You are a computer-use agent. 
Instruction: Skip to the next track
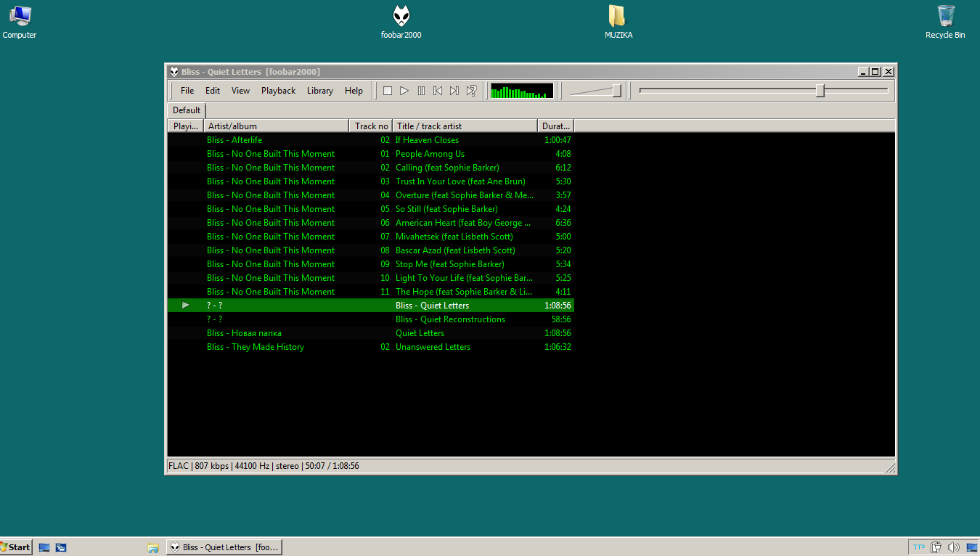[454, 91]
